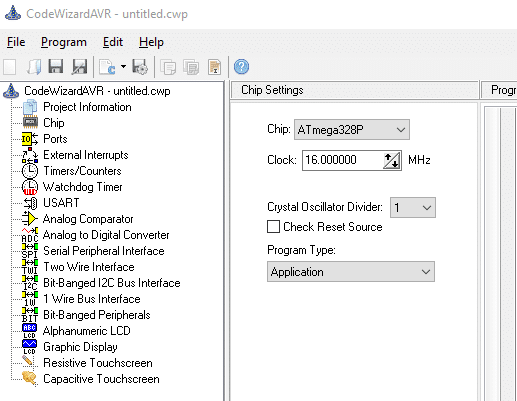Click the Project Information icon in tree
Viewport: 517px width, 401px height.
30,107
